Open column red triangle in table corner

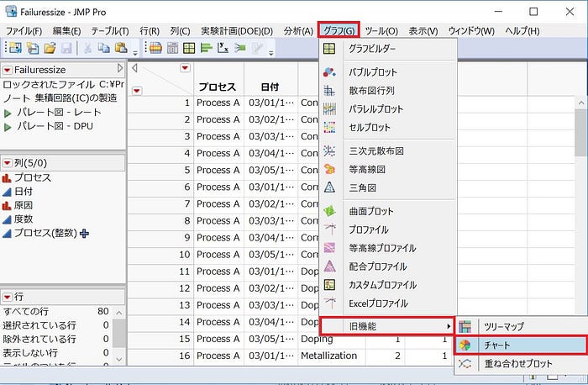185,68
